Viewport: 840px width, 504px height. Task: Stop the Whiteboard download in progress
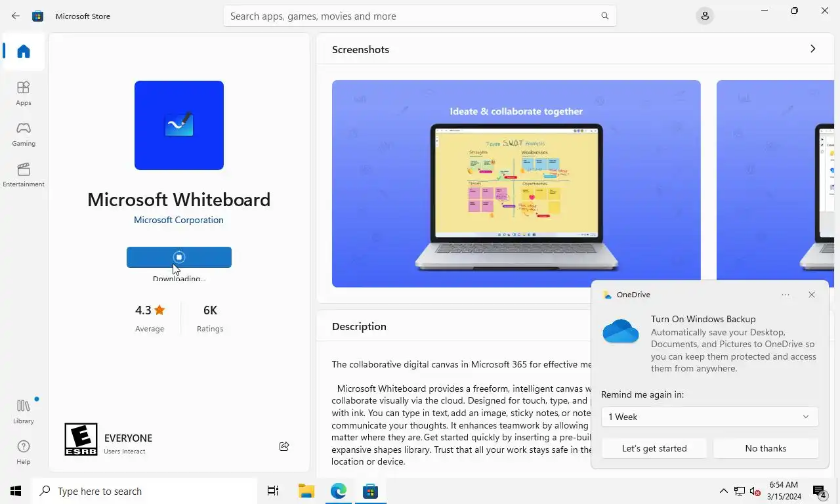coord(179,257)
